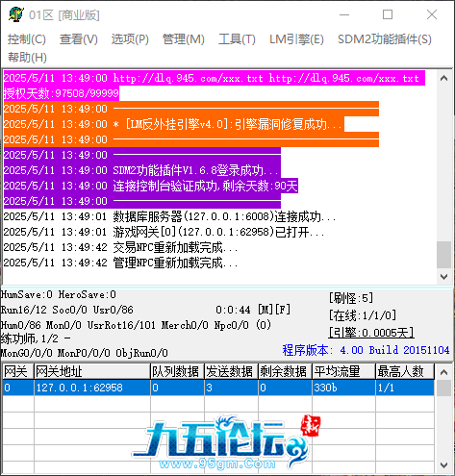Click the 管理NPC重新加载完成 log line
This screenshot has width=455, height=476.
(120, 263)
